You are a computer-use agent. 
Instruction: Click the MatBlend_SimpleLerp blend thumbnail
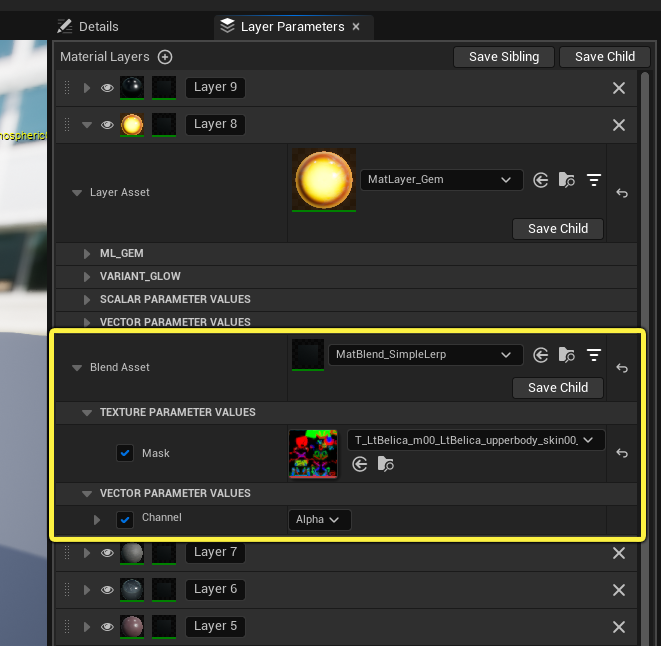click(x=308, y=355)
